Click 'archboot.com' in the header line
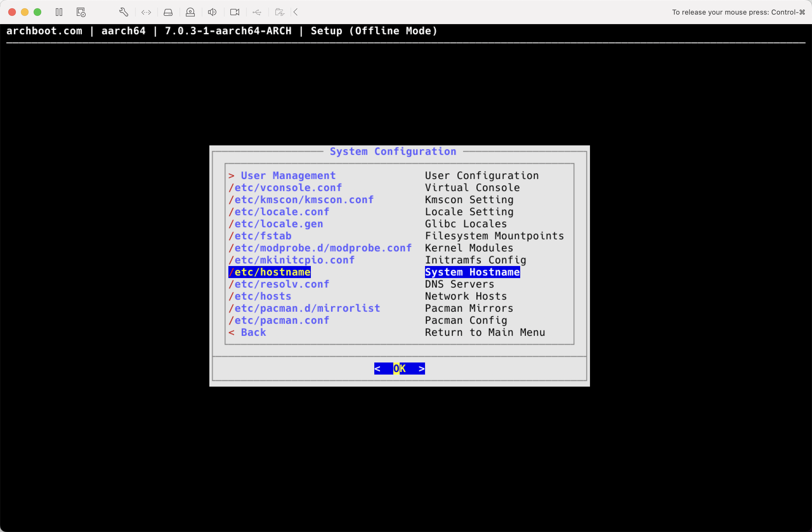812x532 pixels. coord(44,31)
